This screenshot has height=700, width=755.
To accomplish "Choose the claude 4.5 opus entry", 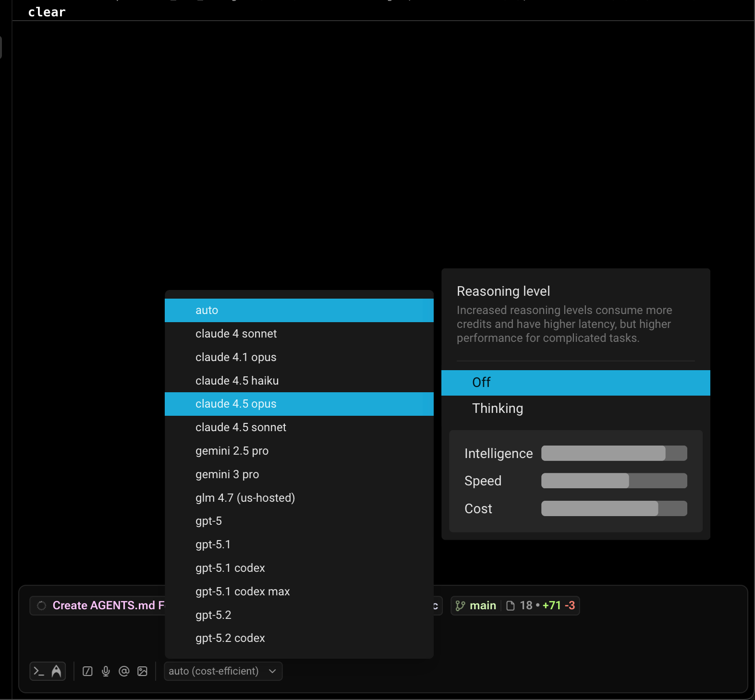I will (299, 404).
